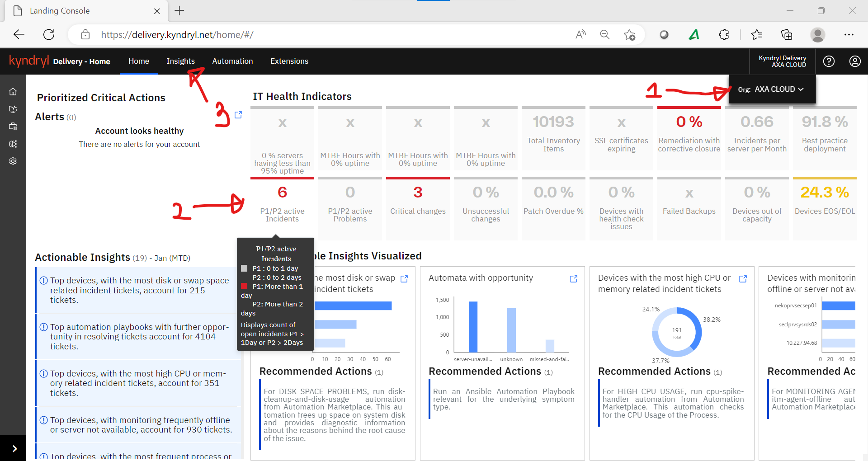Open Devices with health check issues tile
868x461 pixels.
[x=621, y=208]
